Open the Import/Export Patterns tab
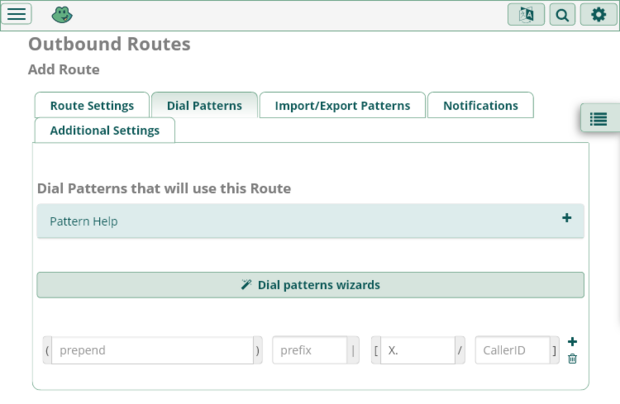The height and width of the screenshot is (404, 620). (342, 106)
